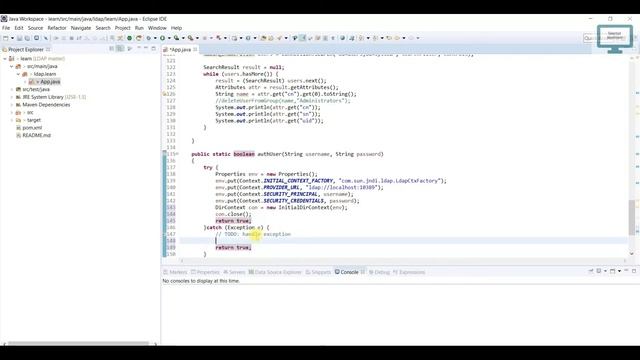Switch to the Markers tab

tap(175, 272)
